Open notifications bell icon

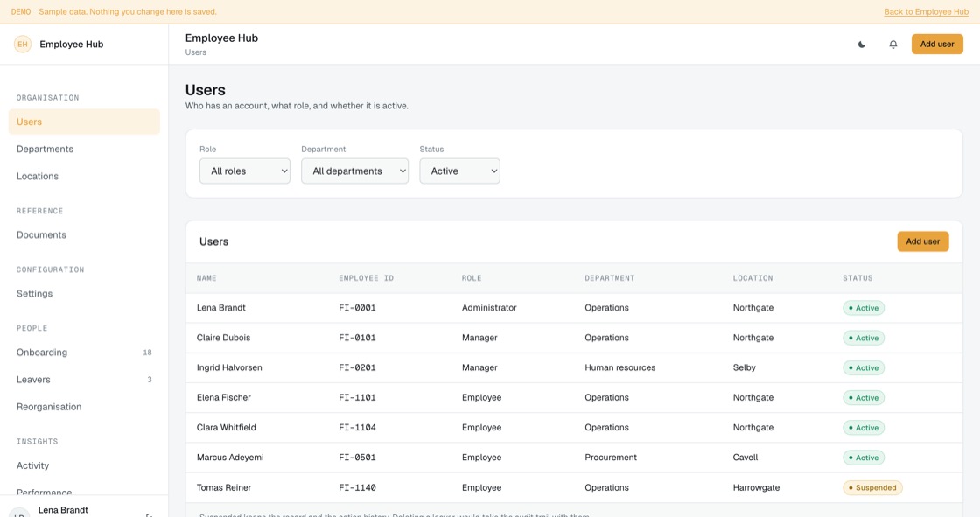coord(893,45)
